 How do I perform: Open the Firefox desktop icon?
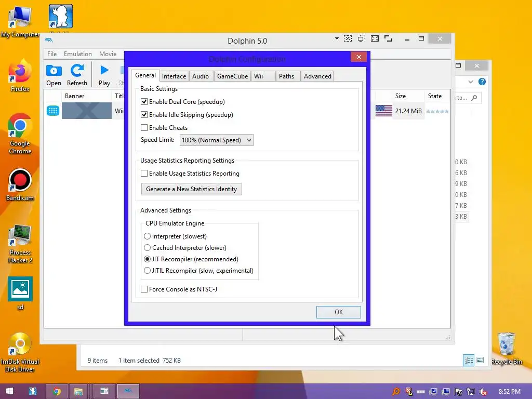(x=20, y=75)
